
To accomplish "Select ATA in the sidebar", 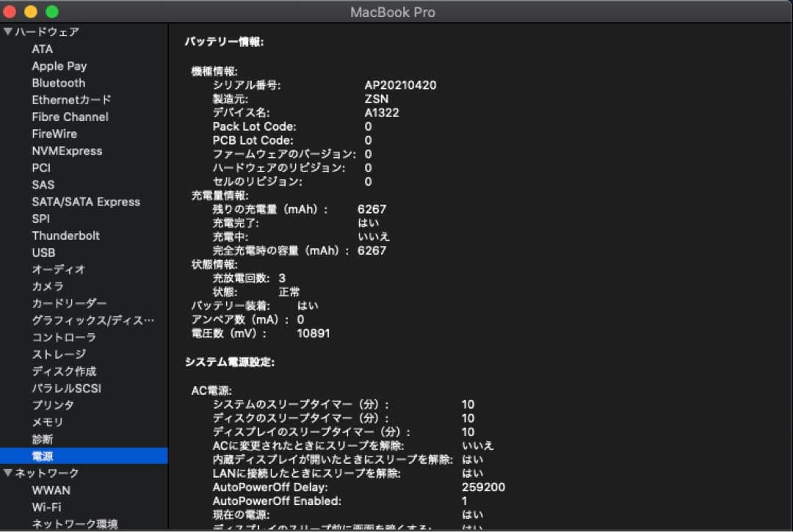I will click(x=43, y=49).
